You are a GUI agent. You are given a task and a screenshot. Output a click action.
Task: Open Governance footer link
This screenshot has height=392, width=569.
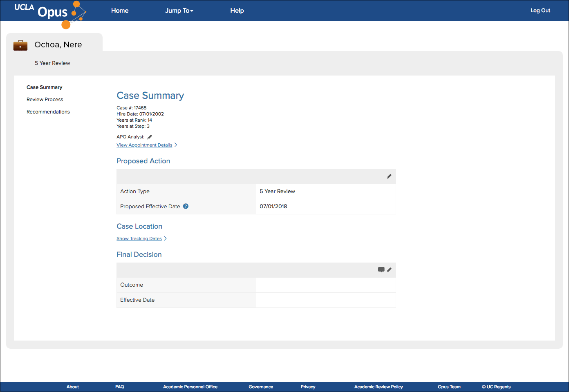(x=261, y=387)
